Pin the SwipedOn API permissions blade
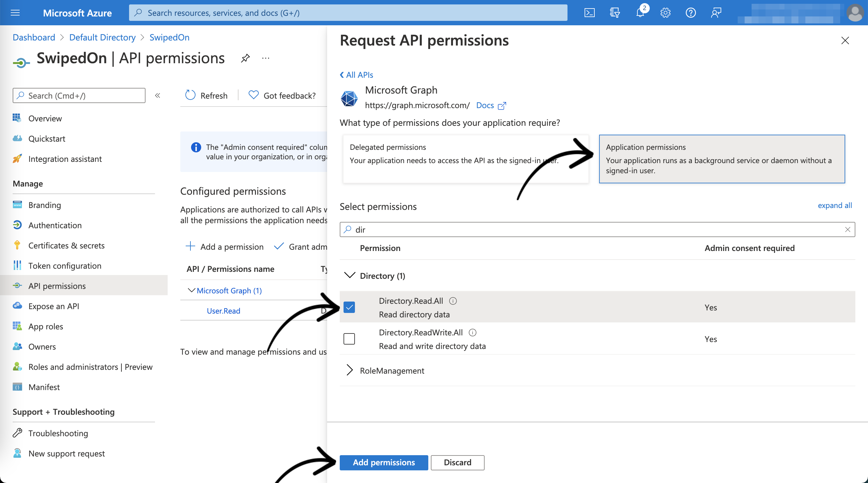 [245, 58]
